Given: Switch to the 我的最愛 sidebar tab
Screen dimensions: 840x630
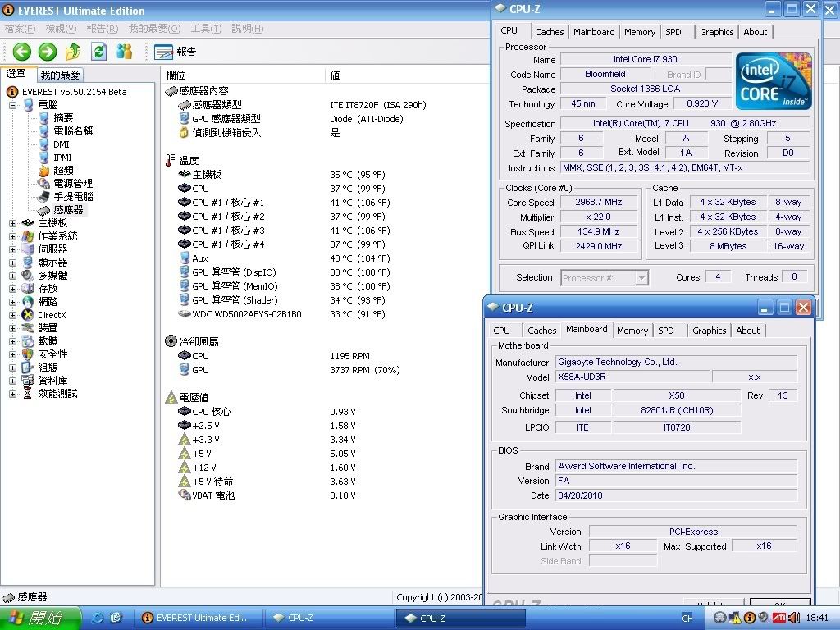Looking at the screenshot, I should pos(61,75).
